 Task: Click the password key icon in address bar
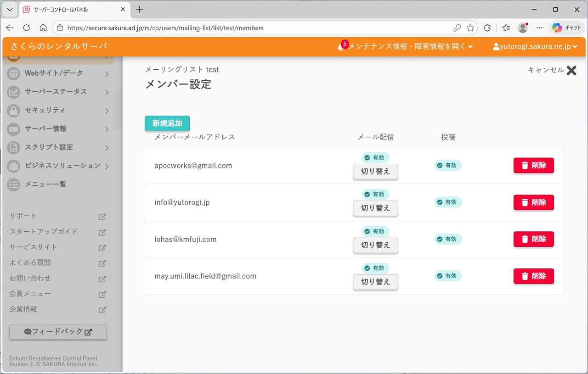click(457, 28)
